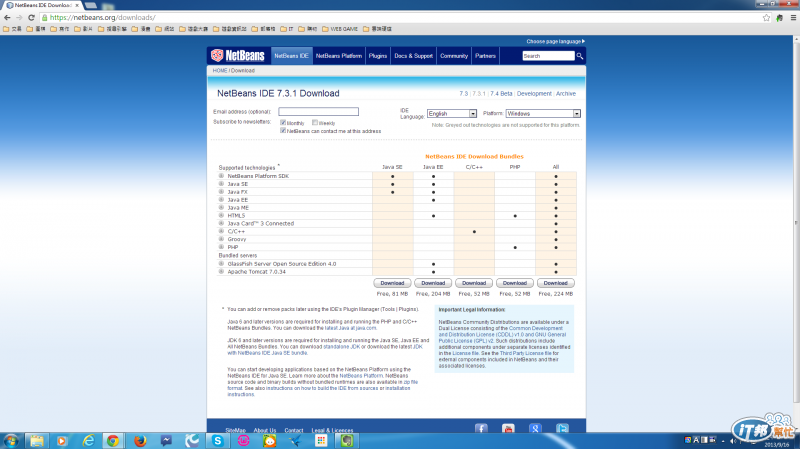
Task: Click the site Search input field
Action: pyautogui.click(x=548, y=56)
